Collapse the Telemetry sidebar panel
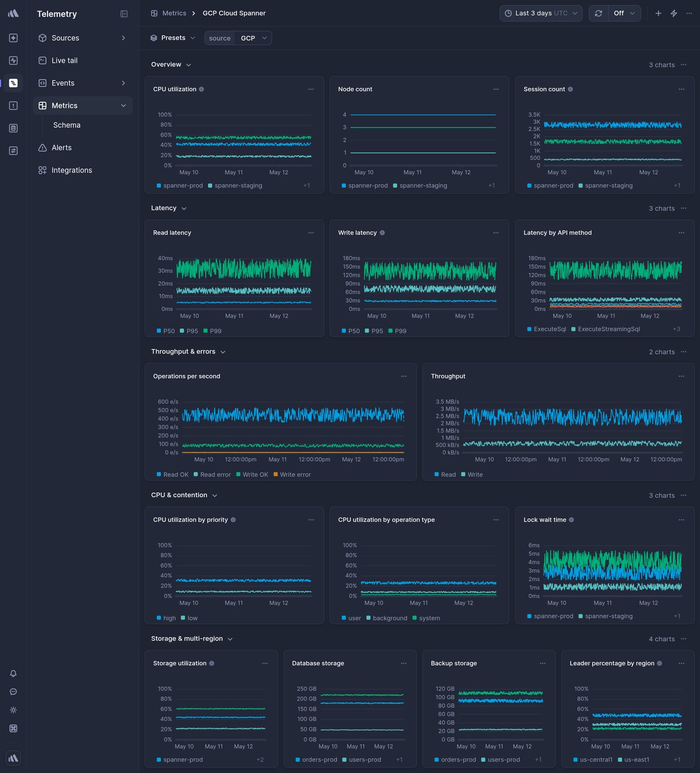The height and width of the screenshot is (773, 700). pyautogui.click(x=124, y=14)
